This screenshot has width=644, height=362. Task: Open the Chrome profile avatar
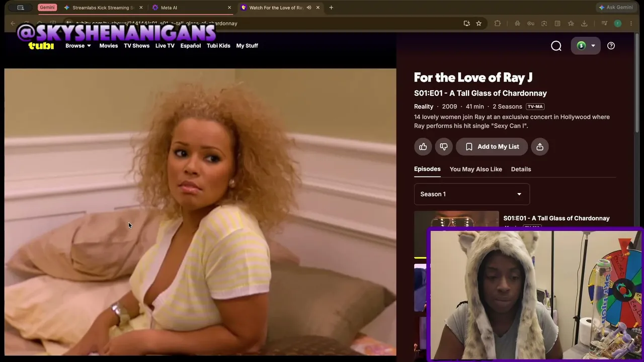(x=618, y=23)
